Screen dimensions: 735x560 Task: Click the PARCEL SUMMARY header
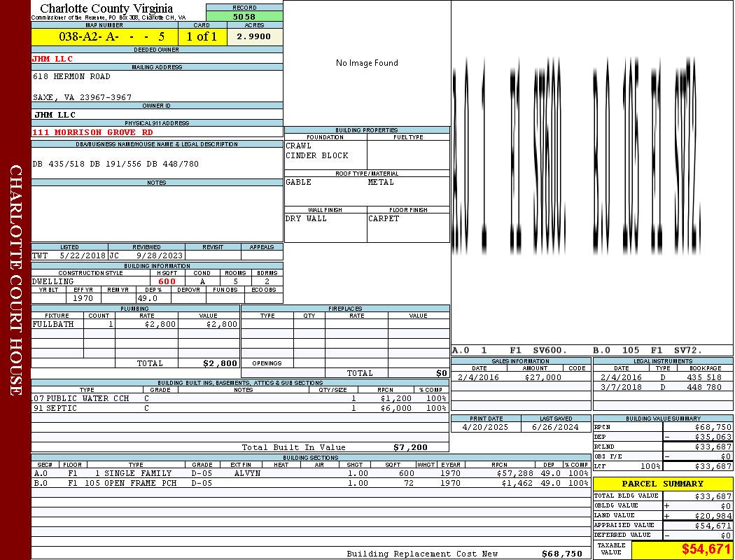pyautogui.click(x=663, y=484)
